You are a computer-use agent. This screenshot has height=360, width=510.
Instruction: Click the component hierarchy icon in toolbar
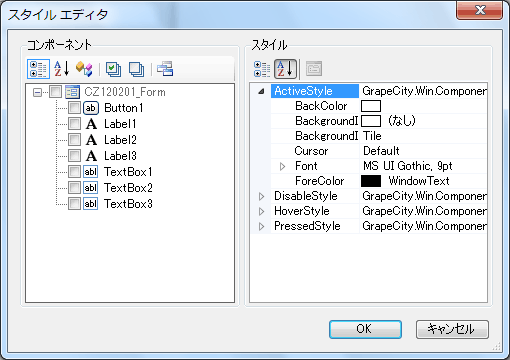click(165, 69)
